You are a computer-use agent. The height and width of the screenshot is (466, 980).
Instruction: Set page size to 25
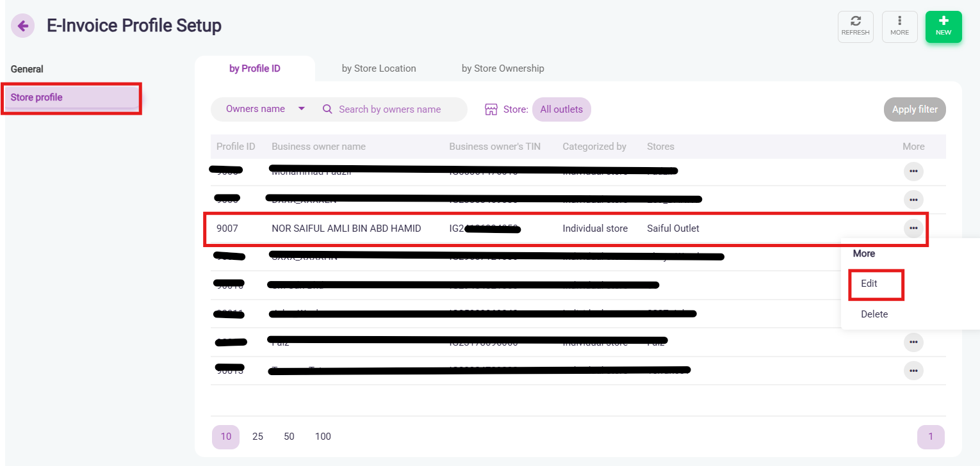pos(257,437)
